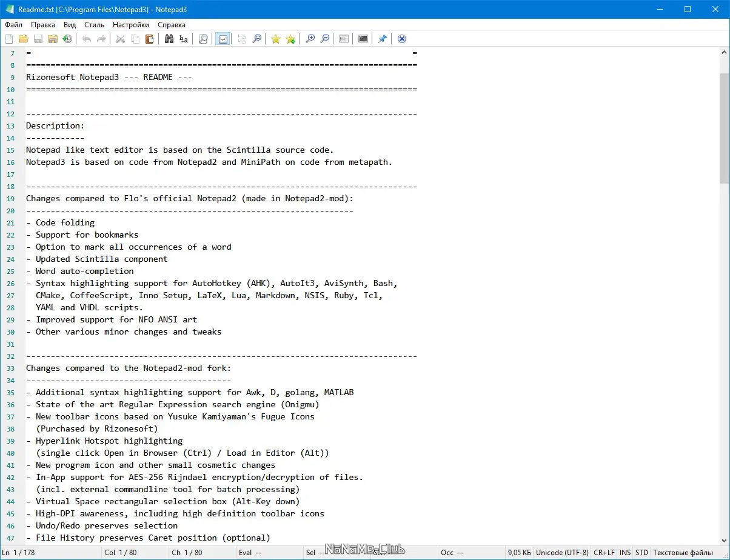Click the 'Ch 1 / 80' status bar field
730x560 pixels.
pos(202,552)
